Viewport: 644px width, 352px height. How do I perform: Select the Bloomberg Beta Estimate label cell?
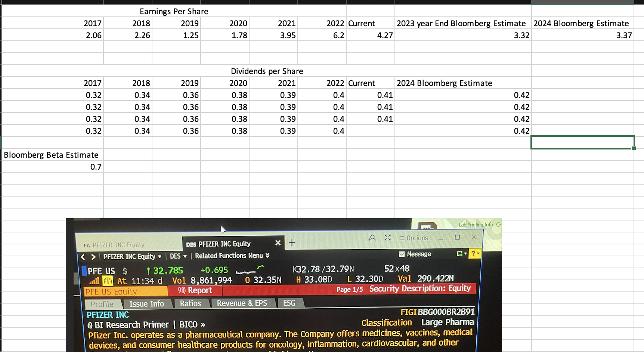[53, 155]
